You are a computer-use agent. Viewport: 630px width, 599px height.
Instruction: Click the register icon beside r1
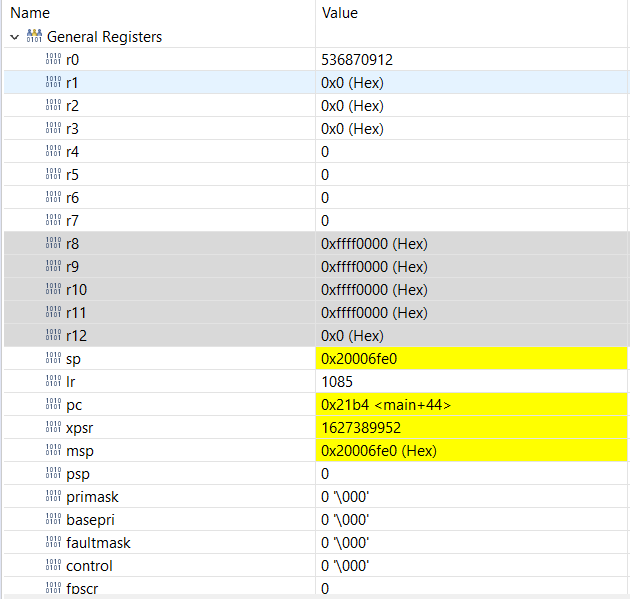tap(53, 82)
